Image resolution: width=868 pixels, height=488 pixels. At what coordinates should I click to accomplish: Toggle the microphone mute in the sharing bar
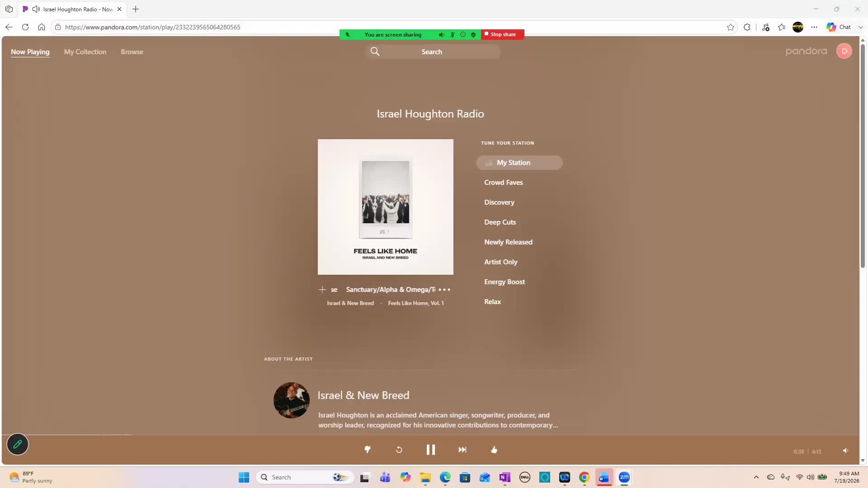pos(452,34)
